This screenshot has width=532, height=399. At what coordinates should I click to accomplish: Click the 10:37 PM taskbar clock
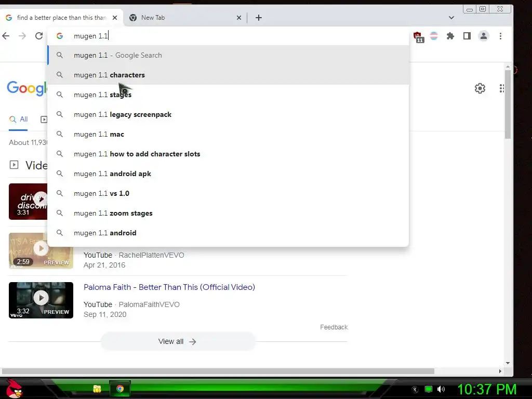[487, 389]
